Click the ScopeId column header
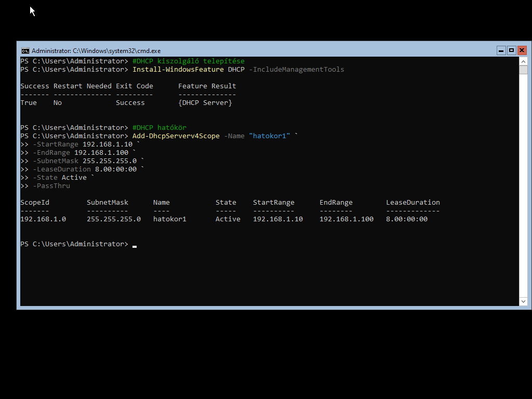The height and width of the screenshot is (399, 532). click(35, 203)
